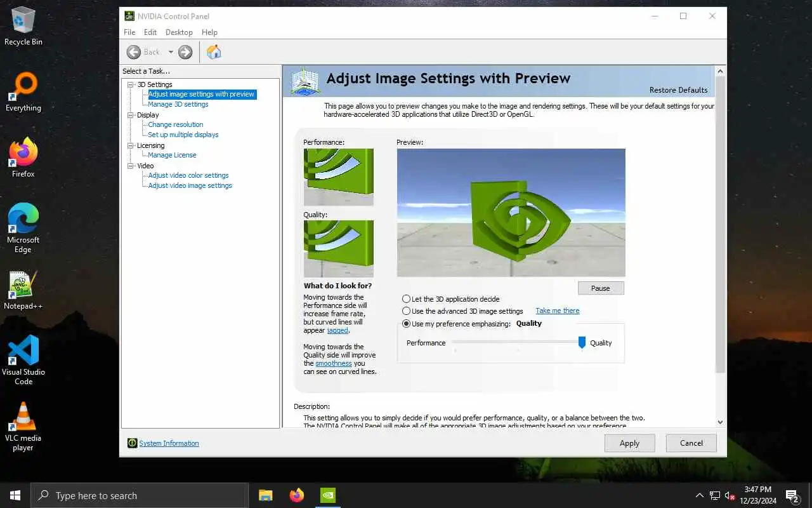This screenshot has height=508, width=812.
Task: Click the Back arrow toolbar button
Action: pos(134,52)
